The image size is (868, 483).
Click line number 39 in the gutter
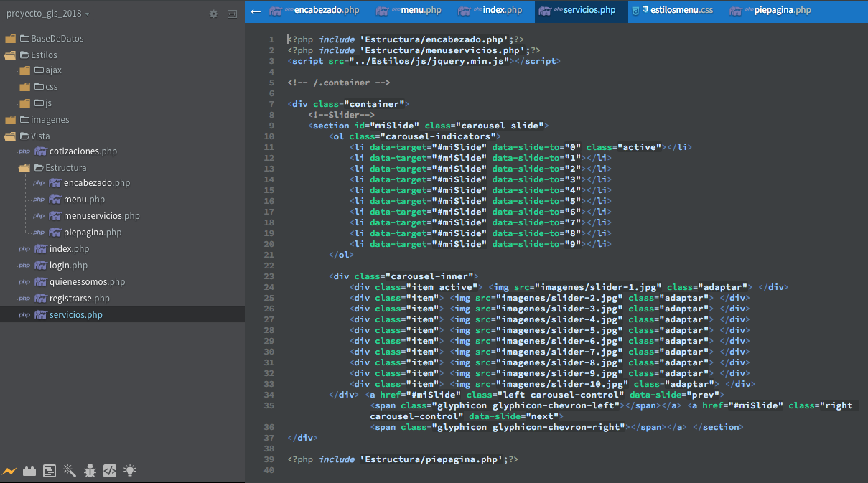click(269, 459)
